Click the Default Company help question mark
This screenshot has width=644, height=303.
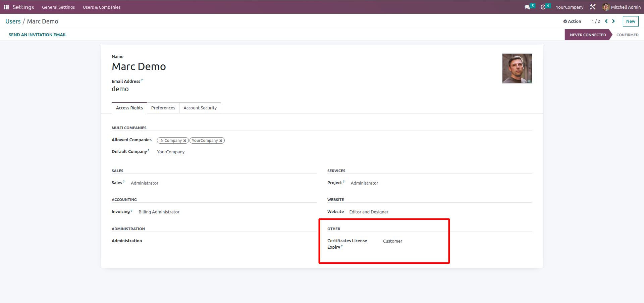coord(149,150)
